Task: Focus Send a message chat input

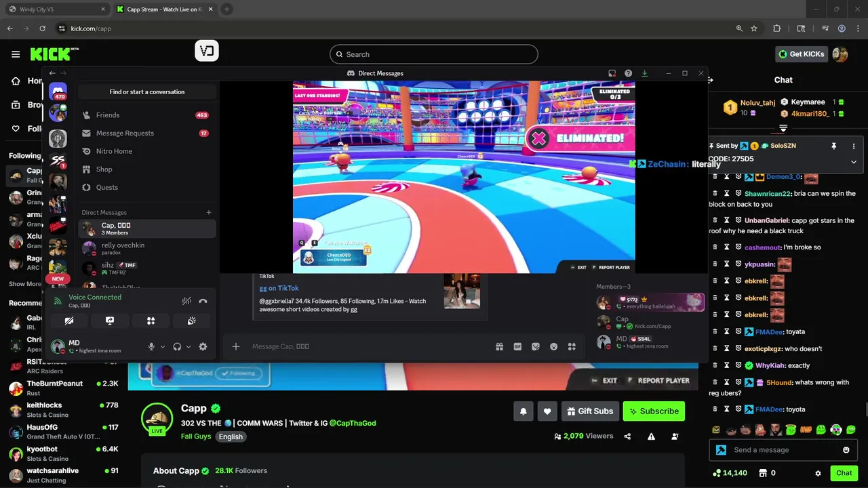Action: tap(783, 449)
